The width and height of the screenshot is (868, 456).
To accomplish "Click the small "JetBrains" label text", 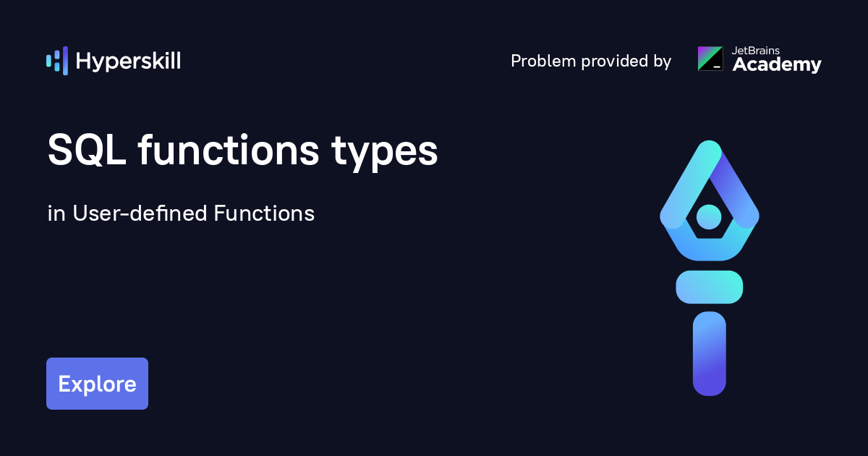I will tap(757, 51).
